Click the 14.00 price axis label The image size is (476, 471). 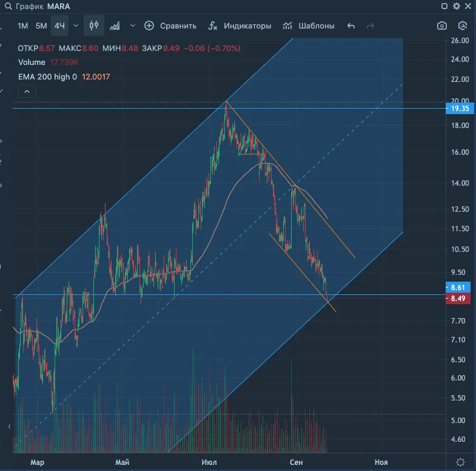tap(460, 183)
